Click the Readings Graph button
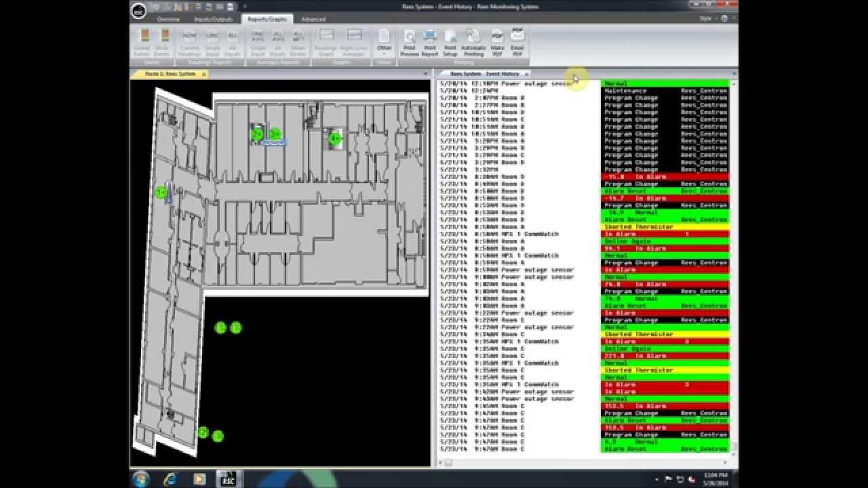 (327, 42)
